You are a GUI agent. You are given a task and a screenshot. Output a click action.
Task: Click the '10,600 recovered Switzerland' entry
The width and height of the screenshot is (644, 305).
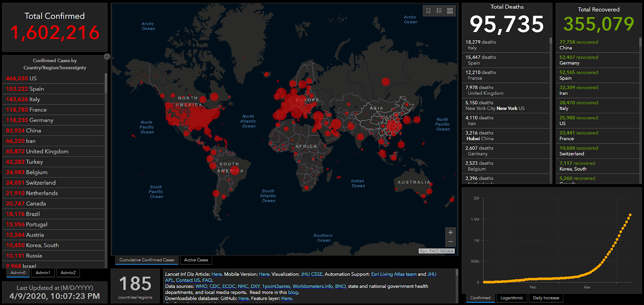pos(598,151)
